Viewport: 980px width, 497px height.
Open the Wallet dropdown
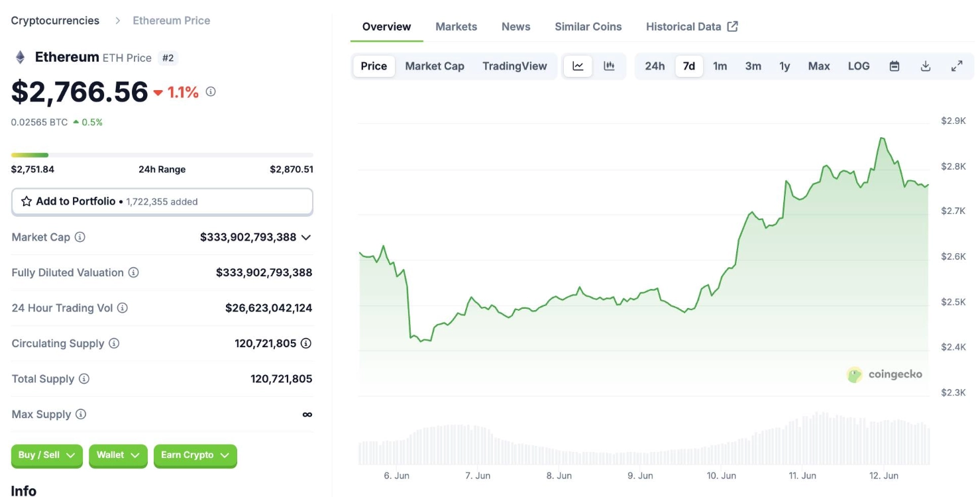click(118, 455)
